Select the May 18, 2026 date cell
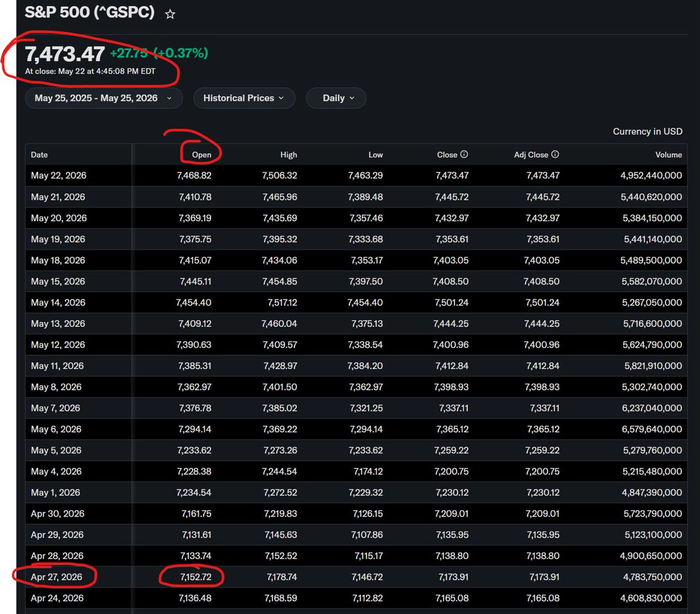The height and width of the screenshot is (614, 700). pos(58,260)
